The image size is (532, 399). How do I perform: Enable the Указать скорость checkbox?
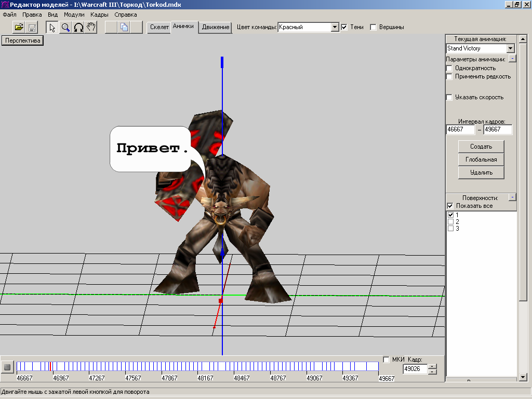tap(450, 97)
